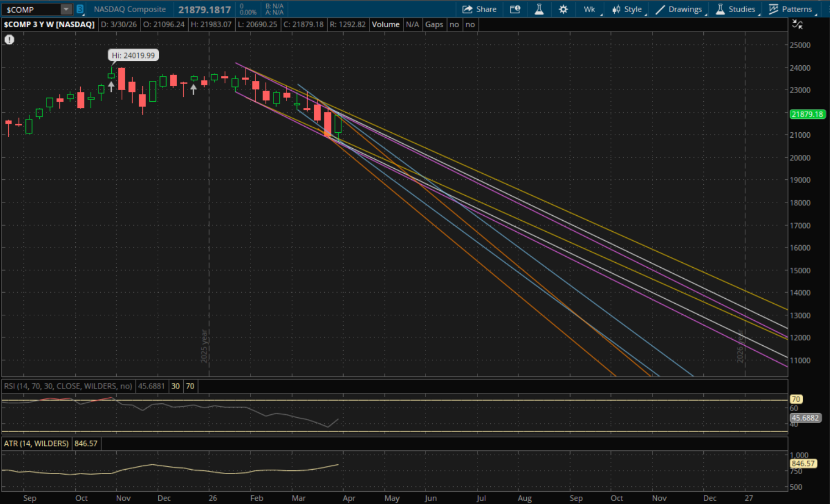The width and height of the screenshot is (830, 504).
Task: Click the Gaps indicator in header bar
Action: pos(434,24)
